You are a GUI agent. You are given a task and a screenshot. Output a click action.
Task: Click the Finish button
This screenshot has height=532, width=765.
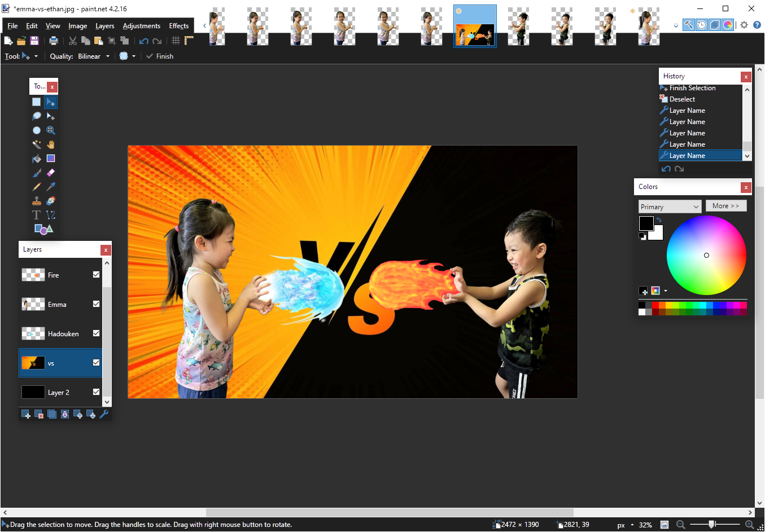[160, 56]
